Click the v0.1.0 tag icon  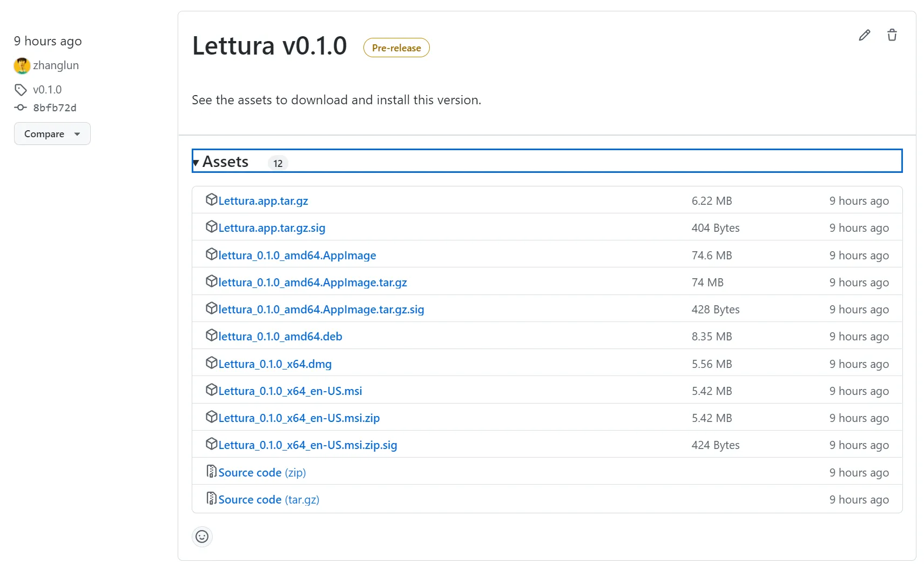pos(21,90)
